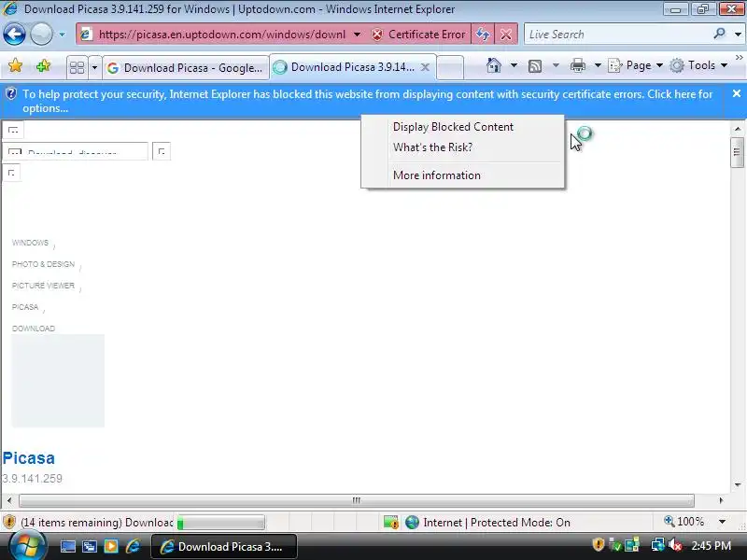
Task: Click the status bar blocked-content icon
Action: 391,523
